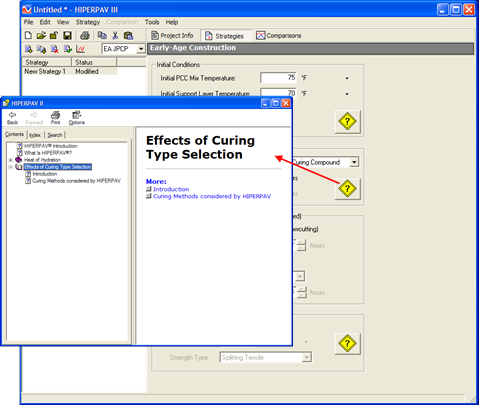Switch to the Index tab in help
Screen dimensions: 480x406
[35, 135]
